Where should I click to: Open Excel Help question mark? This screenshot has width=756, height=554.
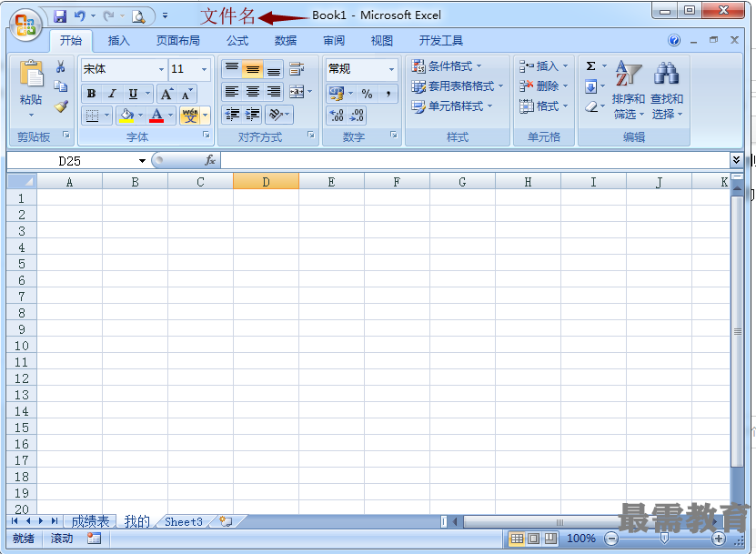tap(674, 40)
